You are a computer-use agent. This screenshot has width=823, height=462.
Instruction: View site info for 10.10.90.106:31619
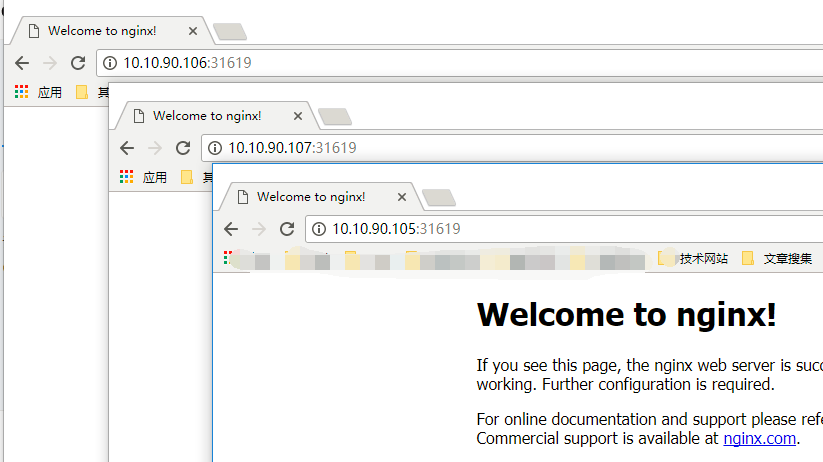click(x=110, y=63)
